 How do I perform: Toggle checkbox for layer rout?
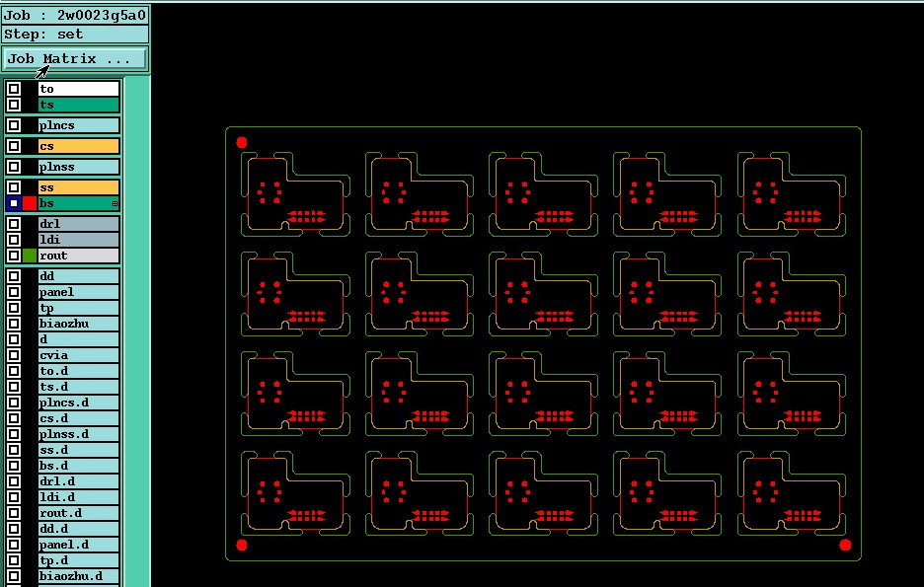click(14, 256)
